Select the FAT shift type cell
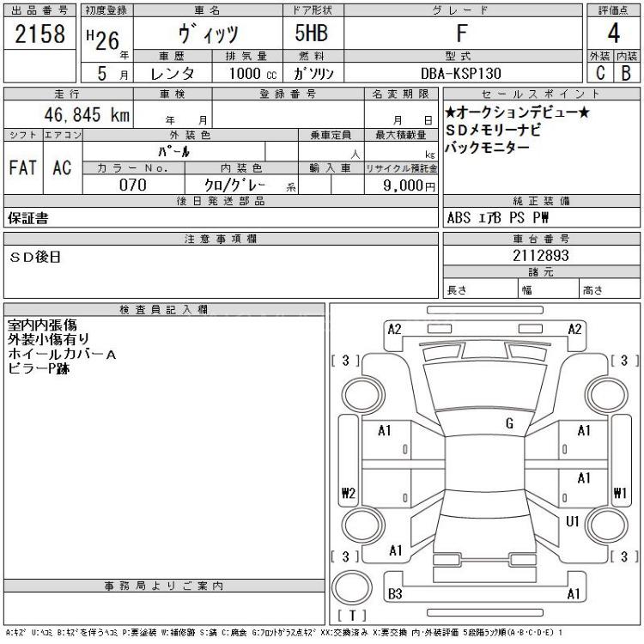Image resolution: width=644 pixels, height=644 pixels. click(22, 167)
